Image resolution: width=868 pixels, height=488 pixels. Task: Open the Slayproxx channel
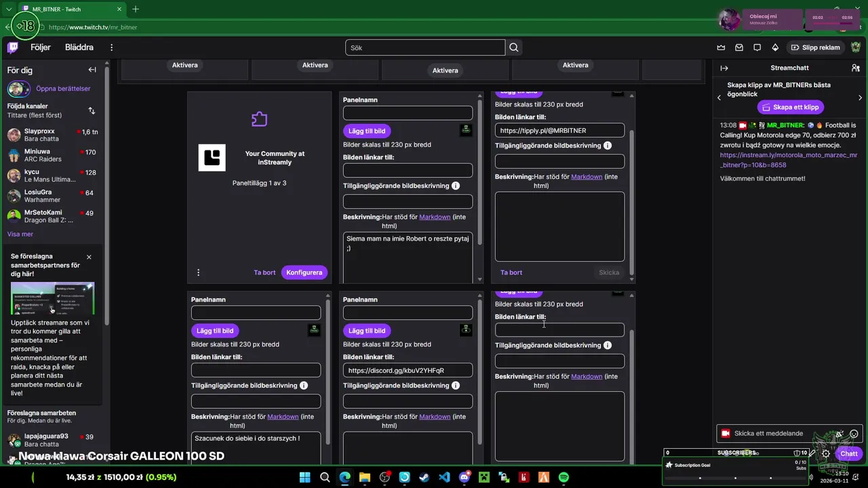pos(52,135)
